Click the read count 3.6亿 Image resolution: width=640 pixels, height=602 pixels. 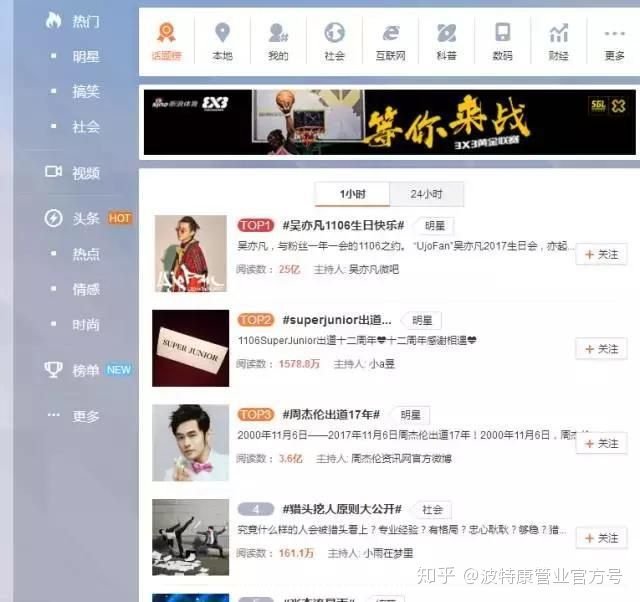click(x=291, y=459)
